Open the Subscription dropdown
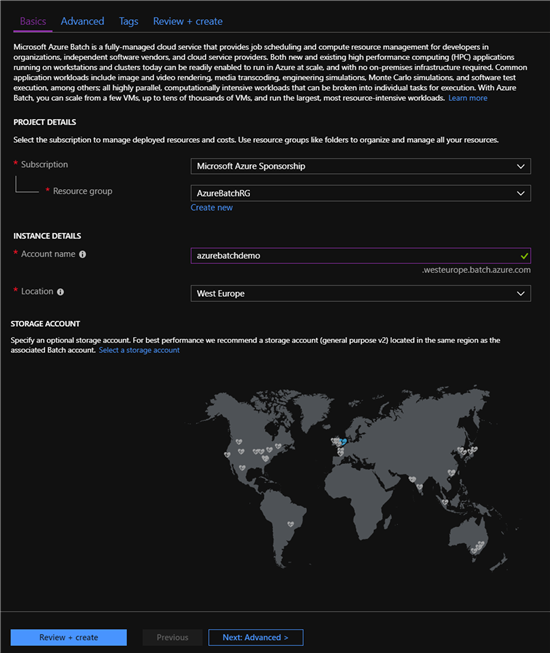 coord(361,166)
